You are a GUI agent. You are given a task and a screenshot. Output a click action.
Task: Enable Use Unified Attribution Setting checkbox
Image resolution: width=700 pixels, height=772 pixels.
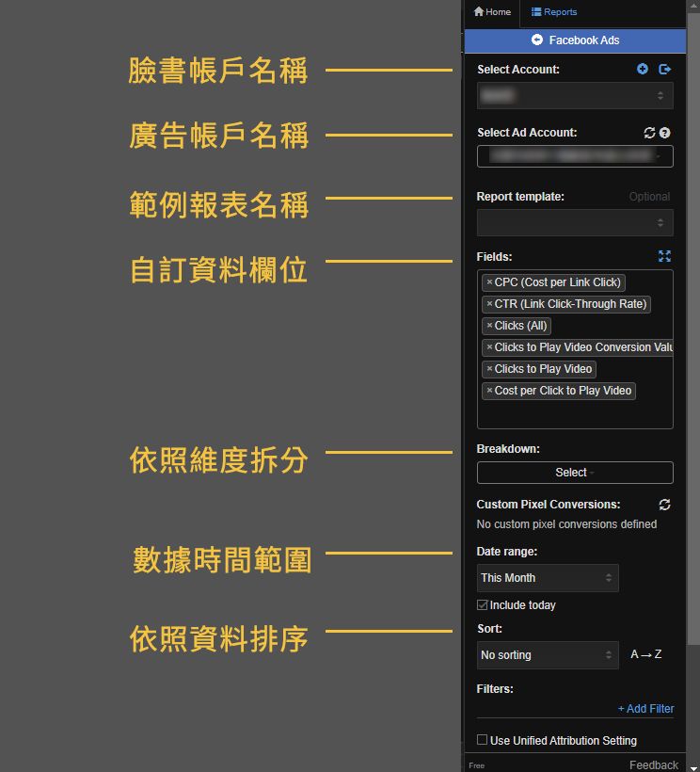pyautogui.click(x=482, y=739)
